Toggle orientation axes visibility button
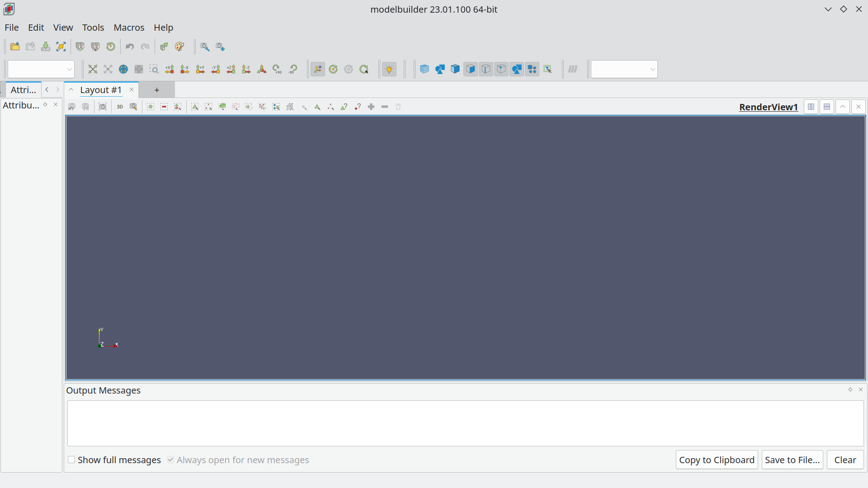This screenshot has width=868, height=488. 318,69
